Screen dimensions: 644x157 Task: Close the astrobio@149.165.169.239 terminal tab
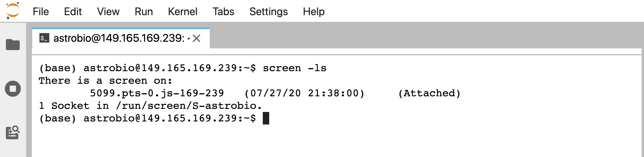click(x=197, y=38)
